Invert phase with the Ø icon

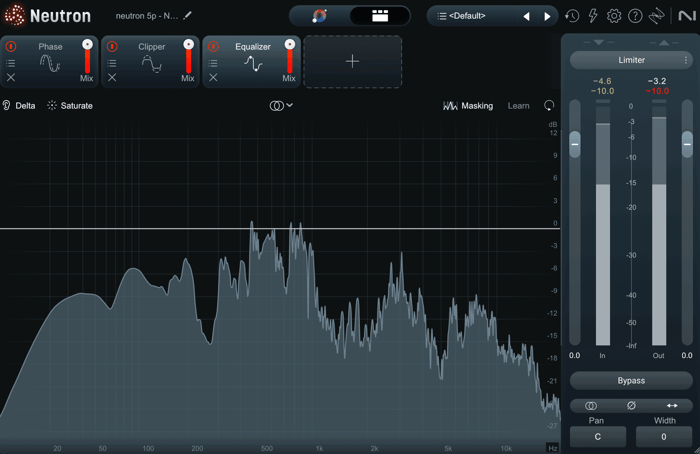pyautogui.click(x=631, y=406)
